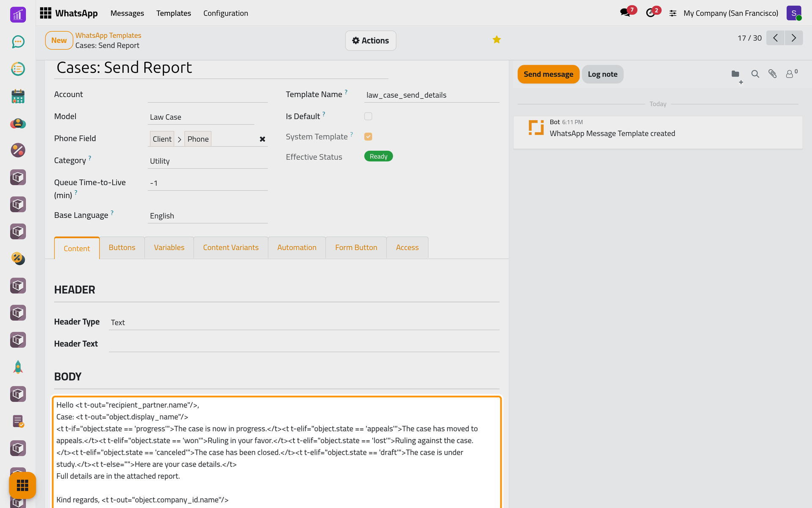Open the Access tab
The image size is (812, 508).
(407, 248)
